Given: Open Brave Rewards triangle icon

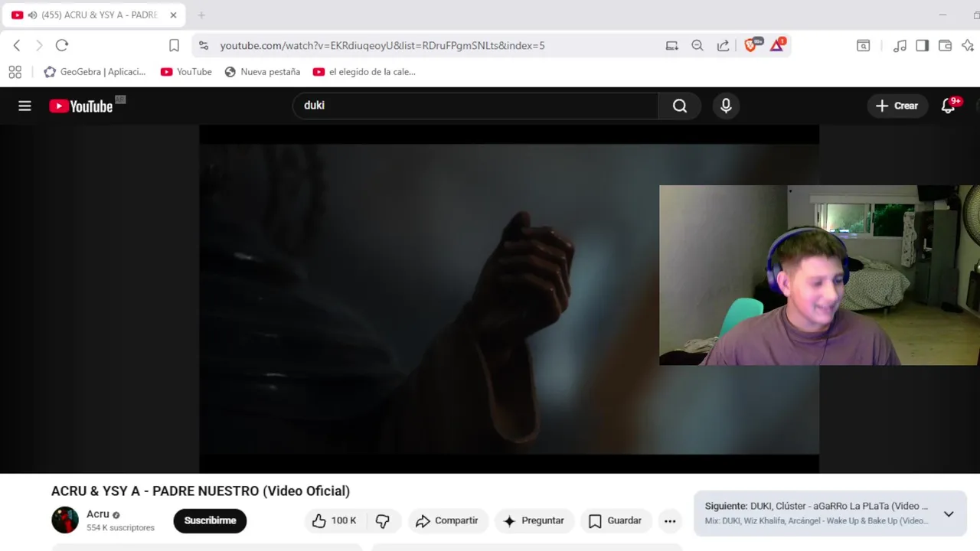Looking at the screenshot, I should click(776, 45).
